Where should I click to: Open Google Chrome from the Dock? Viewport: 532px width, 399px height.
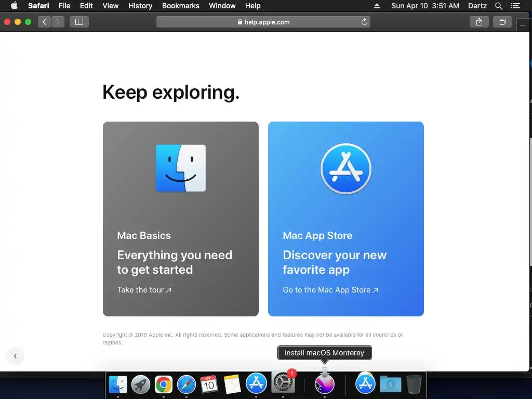pos(164,384)
